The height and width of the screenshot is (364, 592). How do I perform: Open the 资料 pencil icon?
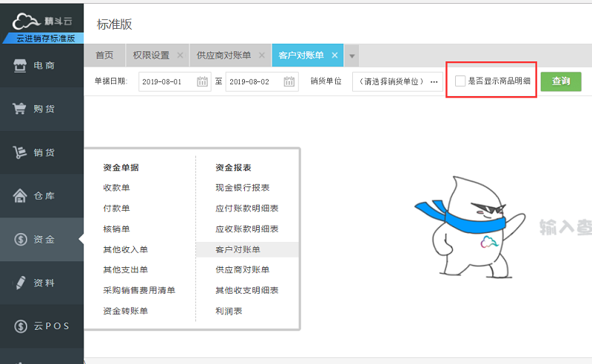21,283
